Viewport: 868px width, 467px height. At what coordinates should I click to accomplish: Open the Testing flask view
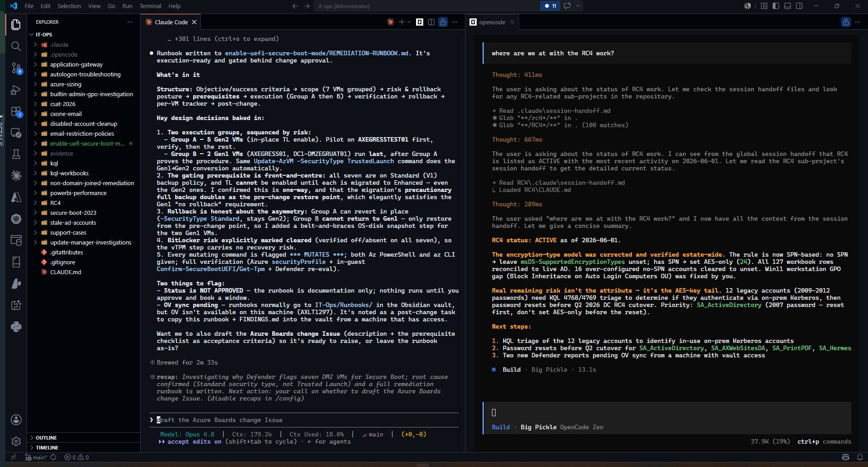pos(16,154)
